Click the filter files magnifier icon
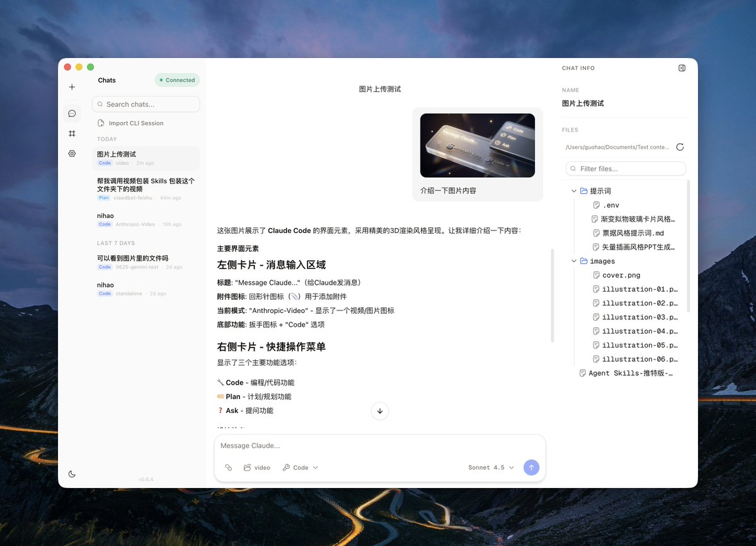Image resolution: width=756 pixels, height=546 pixels. point(574,169)
